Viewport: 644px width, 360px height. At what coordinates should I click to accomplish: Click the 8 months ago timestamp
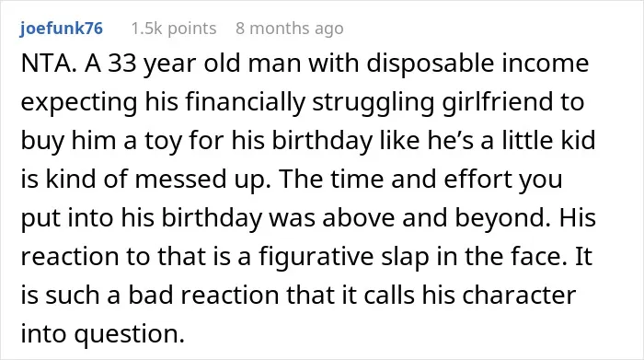290,29
